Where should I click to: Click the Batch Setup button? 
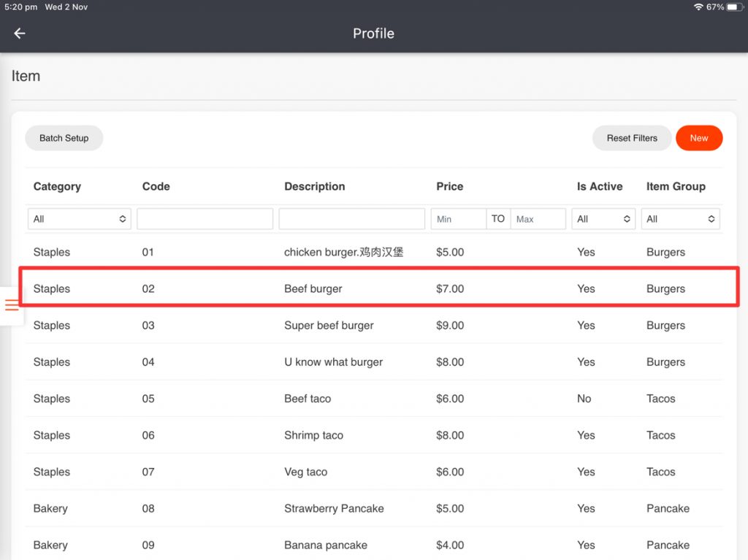pos(64,138)
